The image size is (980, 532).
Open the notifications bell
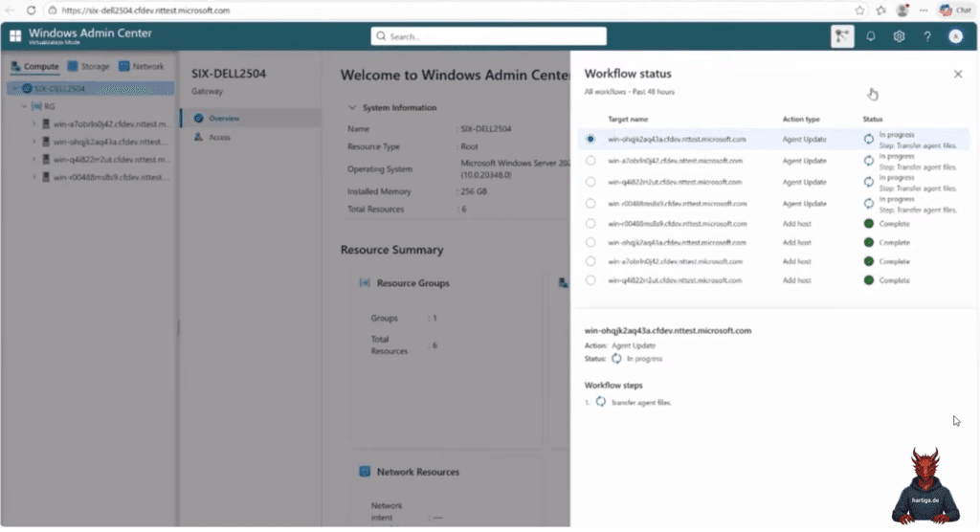click(871, 36)
